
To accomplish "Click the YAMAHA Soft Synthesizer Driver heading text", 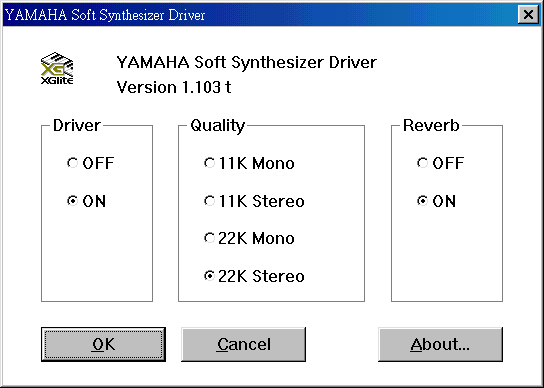I will [247, 62].
